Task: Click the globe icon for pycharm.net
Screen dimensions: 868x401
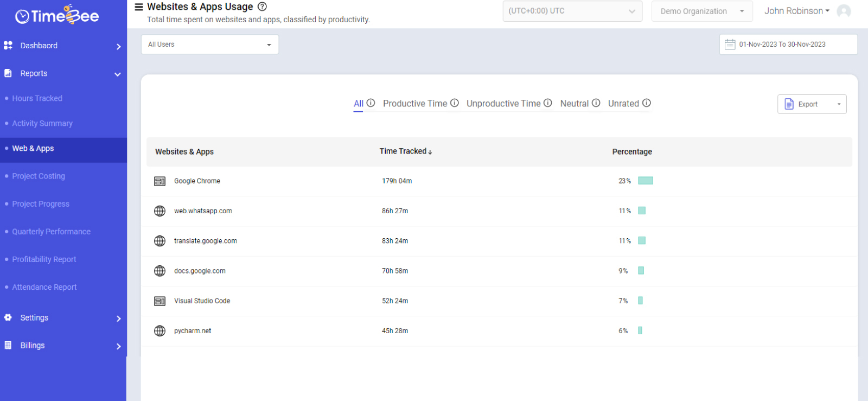Action: [x=159, y=330]
